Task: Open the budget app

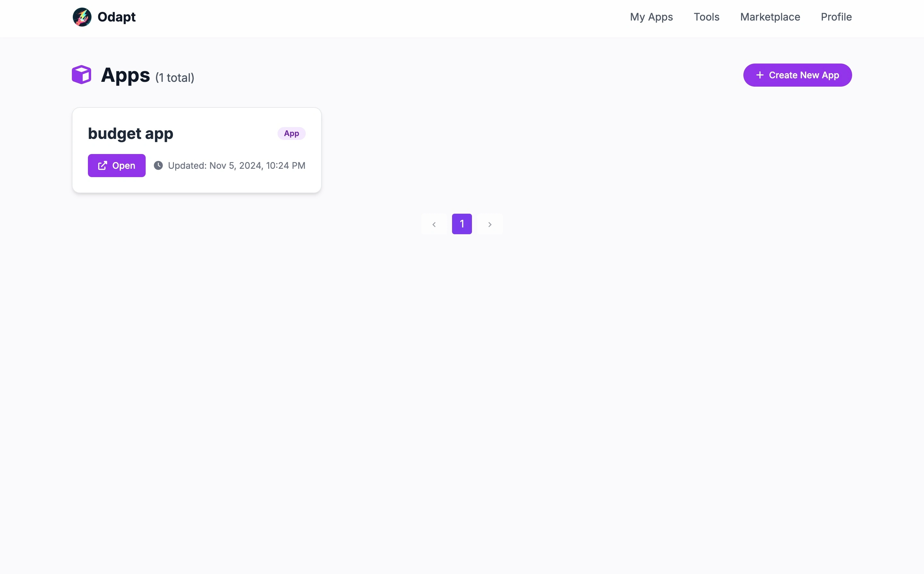Action: click(116, 166)
